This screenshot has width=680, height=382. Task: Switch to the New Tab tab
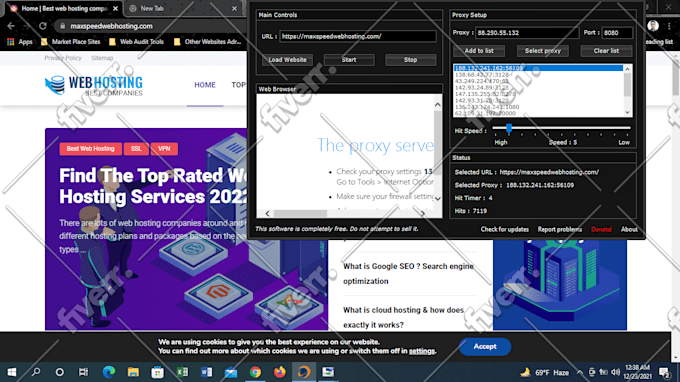click(182, 8)
